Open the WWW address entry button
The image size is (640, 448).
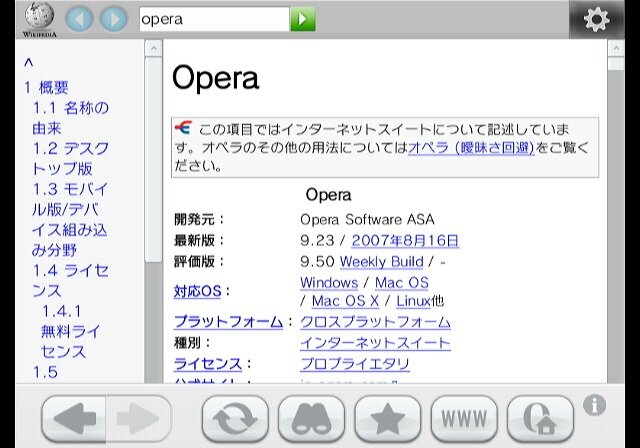(x=464, y=419)
